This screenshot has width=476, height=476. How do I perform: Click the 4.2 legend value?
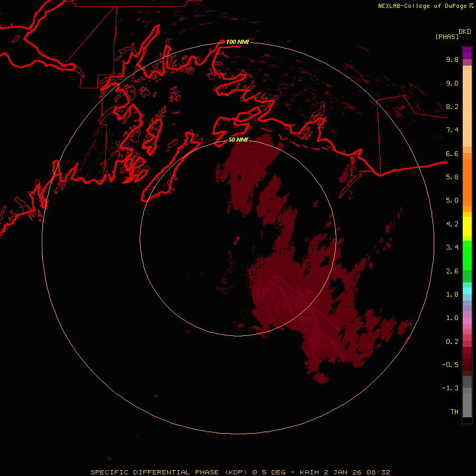pos(452,224)
